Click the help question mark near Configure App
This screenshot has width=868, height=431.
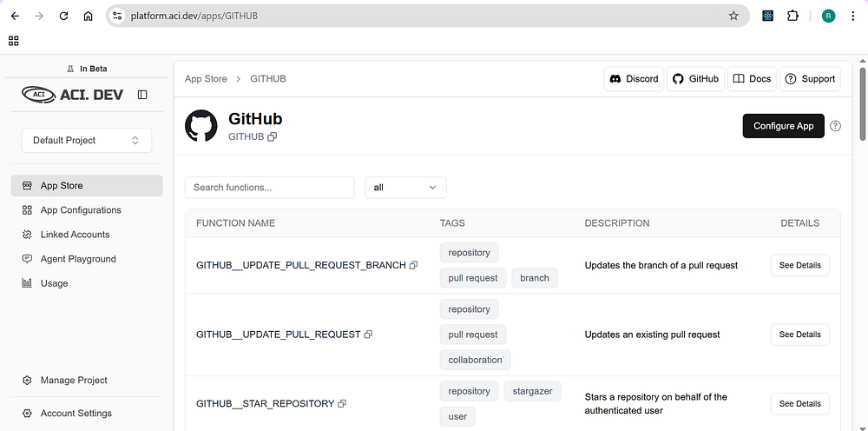pyautogui.click(x=835, y=126)
